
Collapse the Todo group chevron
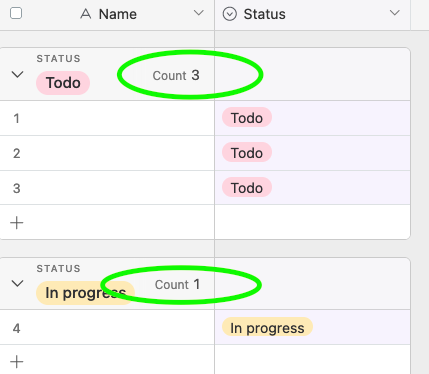(x=17, y=74)
